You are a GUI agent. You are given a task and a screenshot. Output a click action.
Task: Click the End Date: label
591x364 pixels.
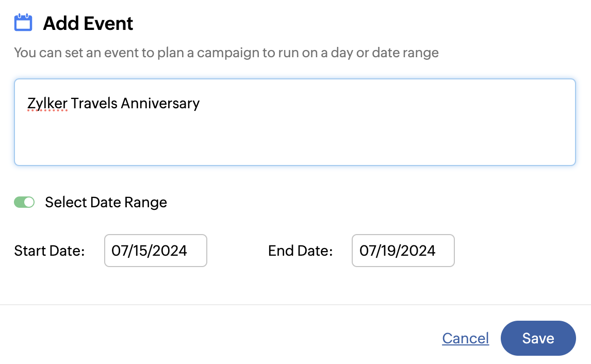tap(300, 251)
